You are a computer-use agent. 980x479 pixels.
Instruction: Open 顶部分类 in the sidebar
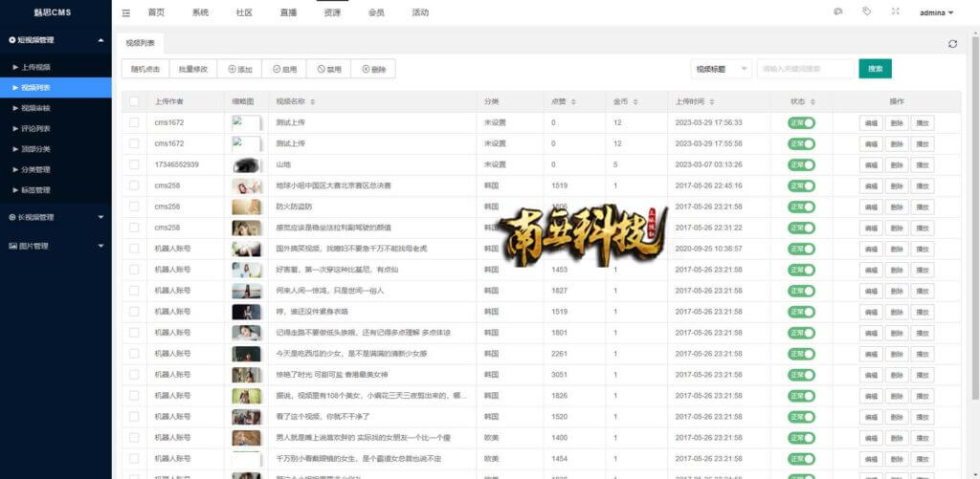click(x=56, y=149)
